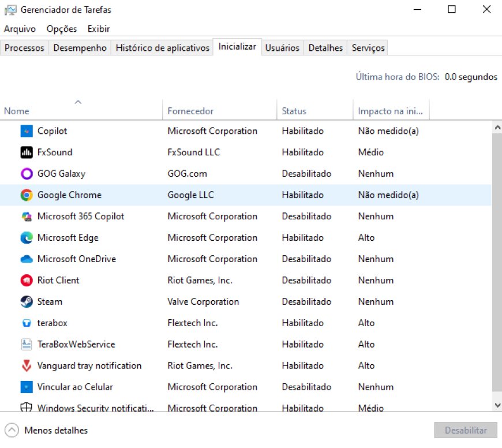Sort by Impacto na inicialização column header
Screen dimensions: 502x448
(x=391, y=110)
